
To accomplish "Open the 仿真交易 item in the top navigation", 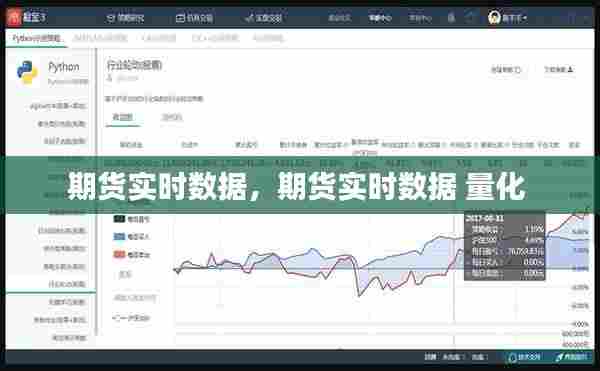I will 194,18.
